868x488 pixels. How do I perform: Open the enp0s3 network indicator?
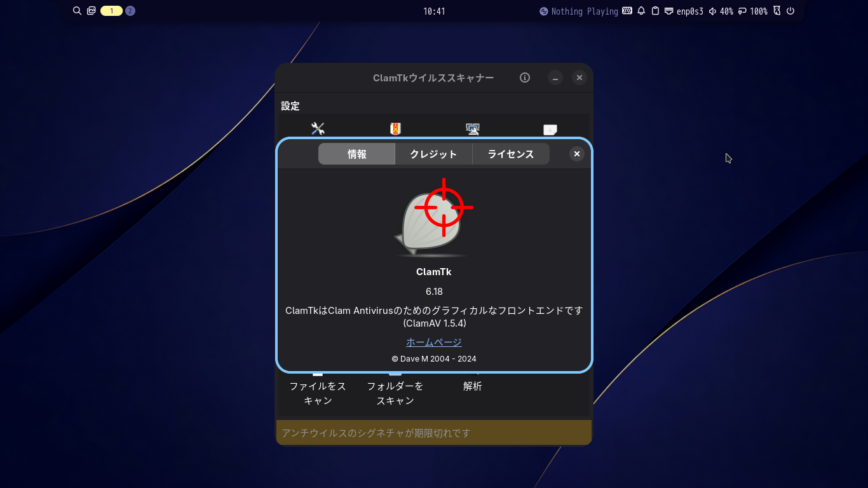click(x=684, y=11)
